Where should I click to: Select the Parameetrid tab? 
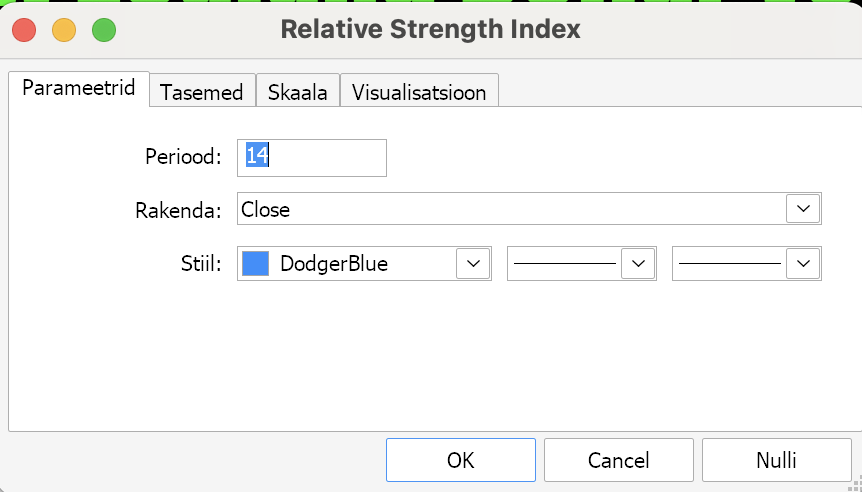click(x=79, y=89)
